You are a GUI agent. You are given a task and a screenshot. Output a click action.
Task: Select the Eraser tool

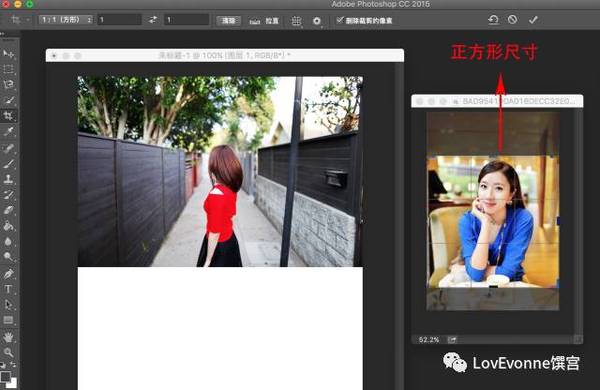pyautogui.click(x=8, y=210)
